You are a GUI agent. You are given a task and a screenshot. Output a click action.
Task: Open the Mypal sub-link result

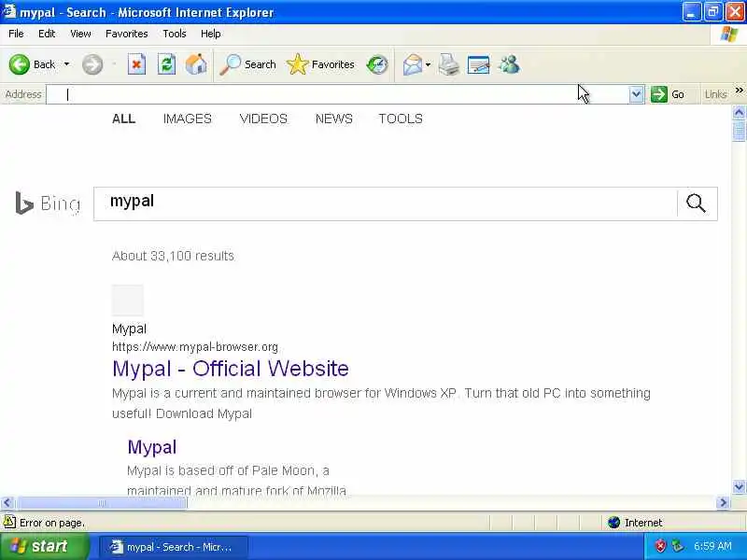152,447
